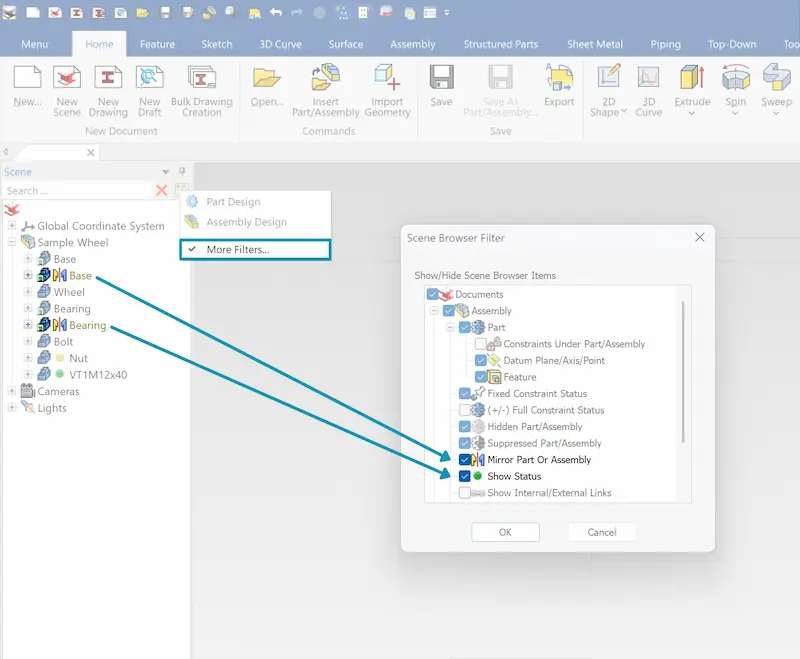This screenshot has height=659, width=800.
Task: Collapse the Sample Wheel assembly
Action: [x=12, y=242]
